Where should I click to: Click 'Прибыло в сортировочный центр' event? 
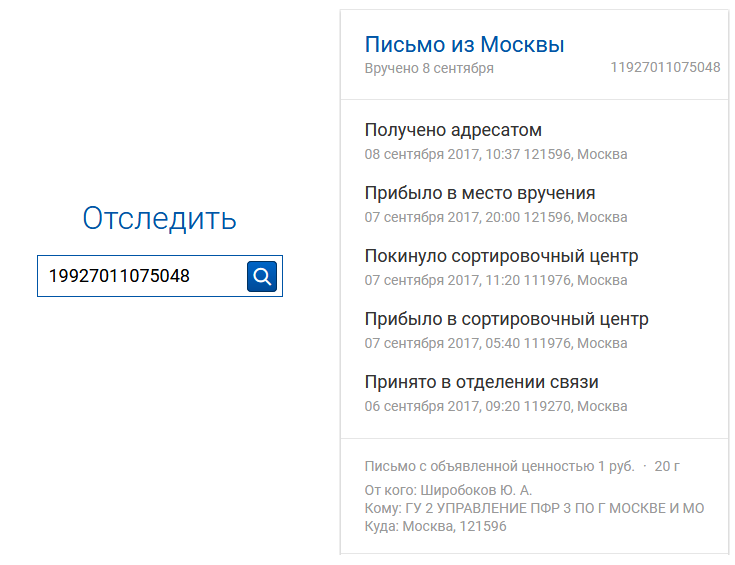coord(507,319)
